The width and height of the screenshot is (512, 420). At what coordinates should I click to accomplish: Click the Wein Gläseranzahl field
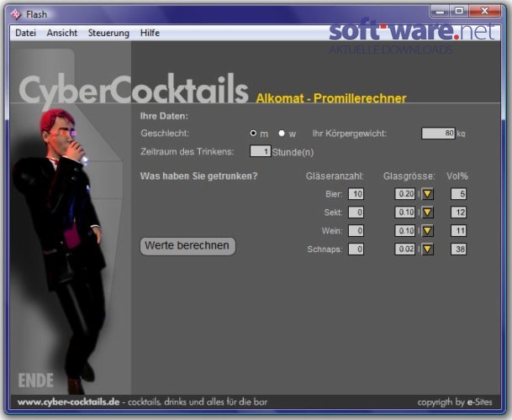point(356,231)
